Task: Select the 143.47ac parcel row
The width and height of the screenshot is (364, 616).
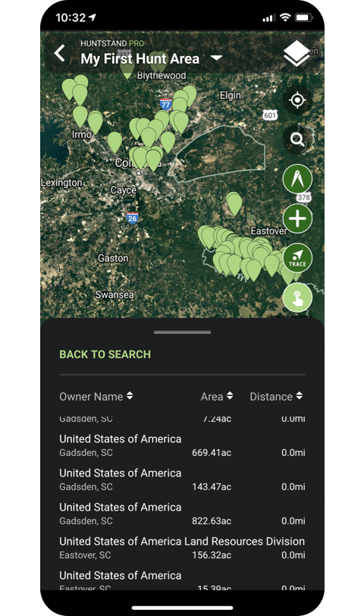Action: [x=182, y=479]
